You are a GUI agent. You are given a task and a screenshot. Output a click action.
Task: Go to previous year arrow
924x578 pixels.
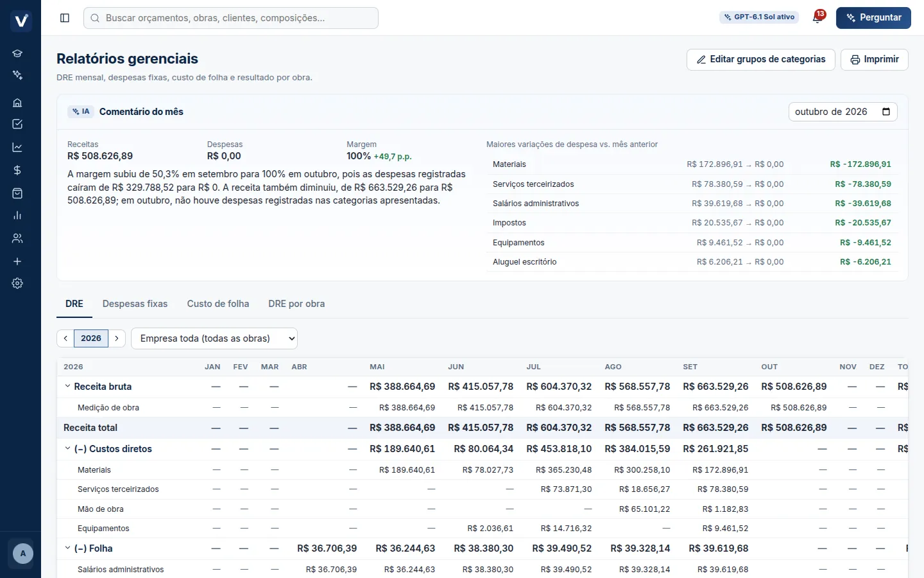[65, 338]
